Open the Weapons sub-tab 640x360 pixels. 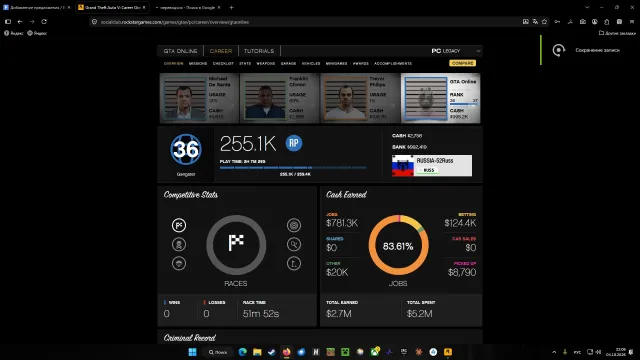(x=266, y=63)
